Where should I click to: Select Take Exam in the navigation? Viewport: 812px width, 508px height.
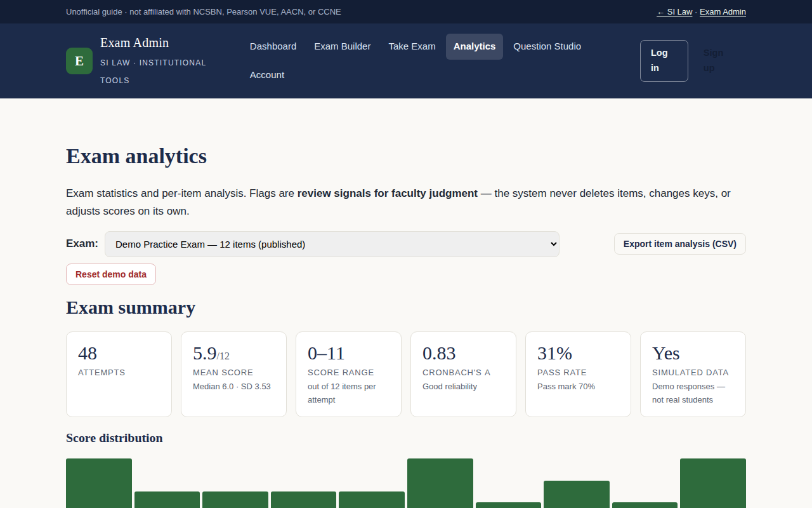(x=412, y=46)
